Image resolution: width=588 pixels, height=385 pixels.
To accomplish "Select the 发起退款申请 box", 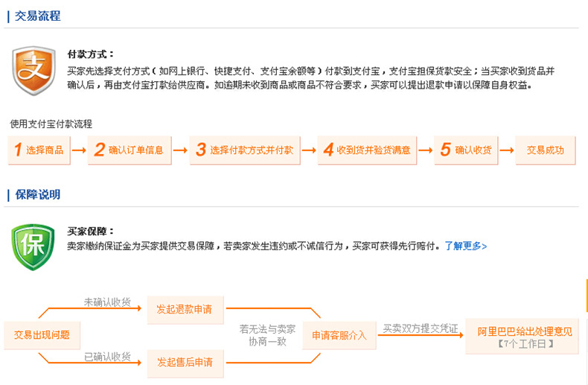I will 185,308.
